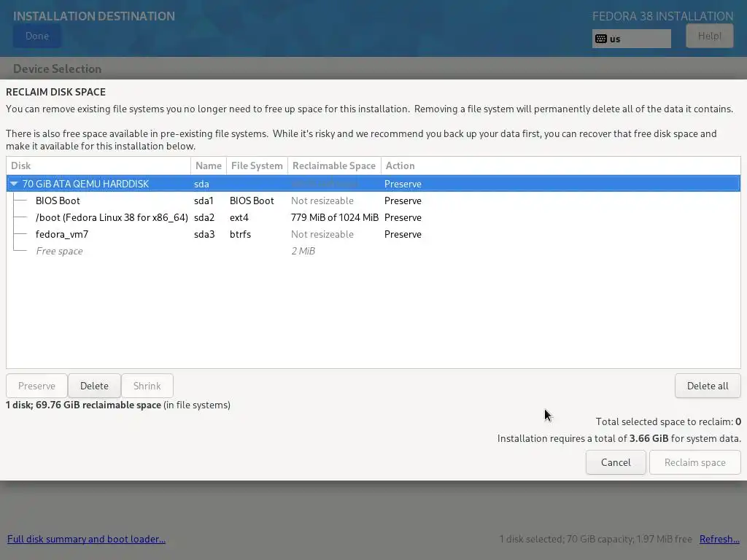Click the Refresh link at bottom right
747x560 pixels.
719,539
